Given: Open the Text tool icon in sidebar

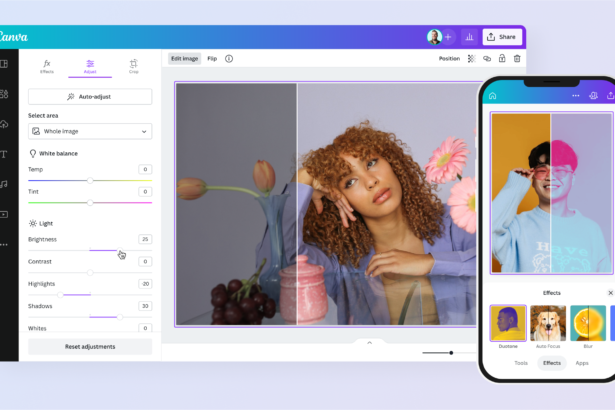Looking at the screenshot, I should point(4,154).
